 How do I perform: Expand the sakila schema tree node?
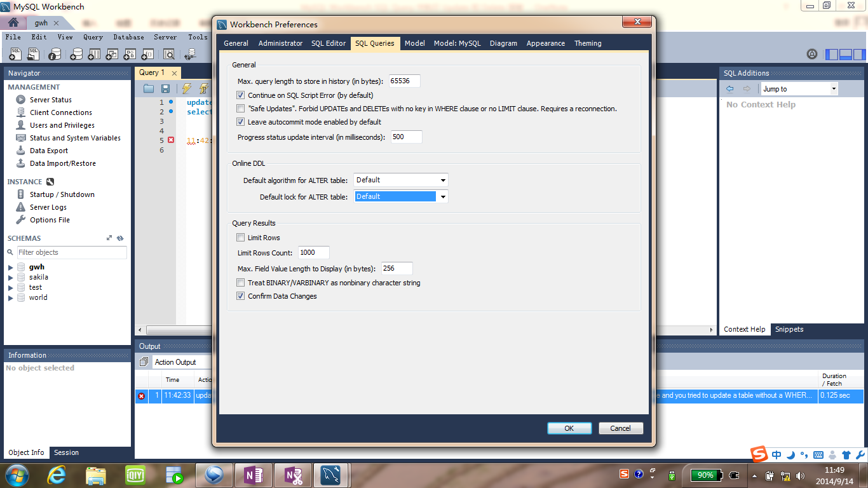pyautogui.click(x=10, y=278)
